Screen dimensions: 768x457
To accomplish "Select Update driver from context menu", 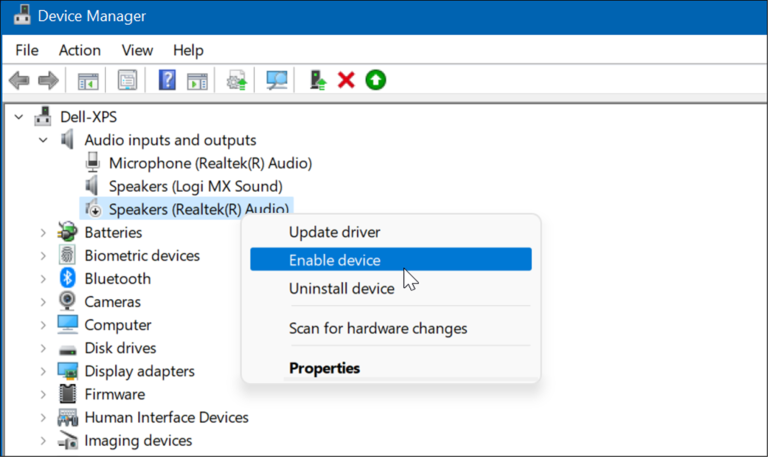I will [x=335, y=232].
